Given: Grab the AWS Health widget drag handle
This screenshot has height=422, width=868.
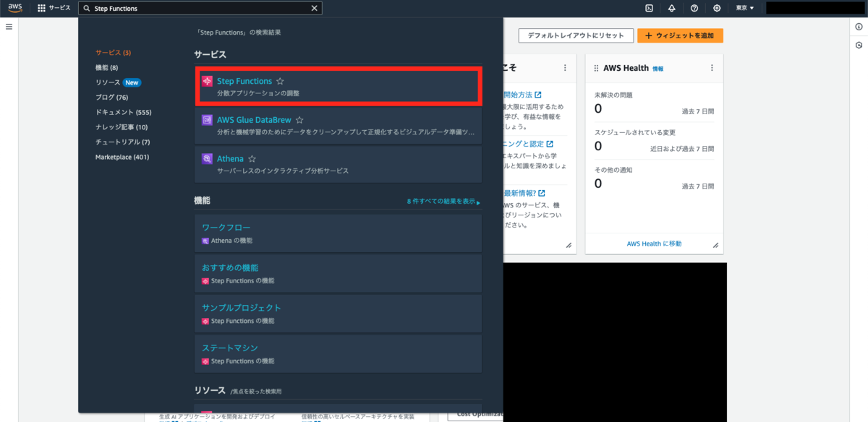Looking at the screenshot, I should coord(597,68).
